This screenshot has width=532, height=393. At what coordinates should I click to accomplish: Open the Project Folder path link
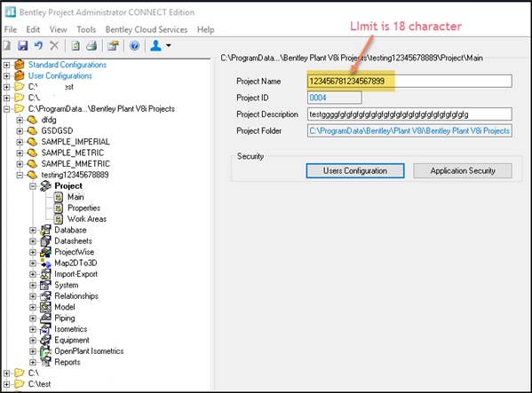point(409,130)
